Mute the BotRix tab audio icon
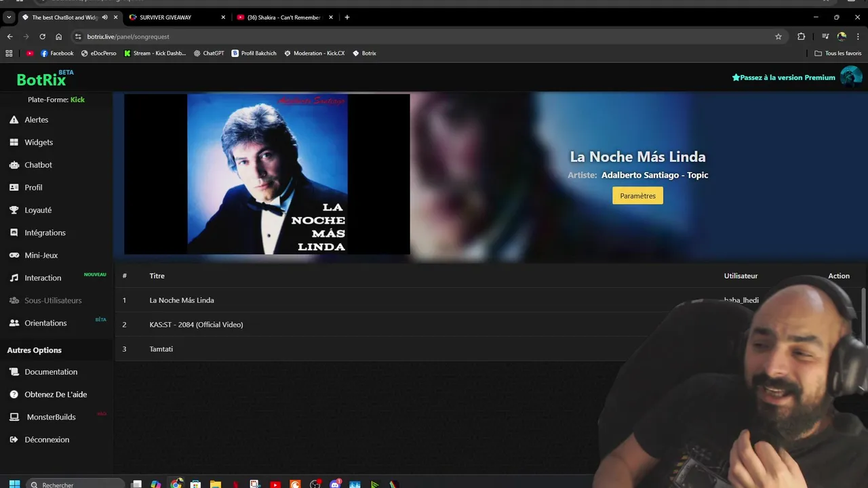868x488 pixels. 104,17
